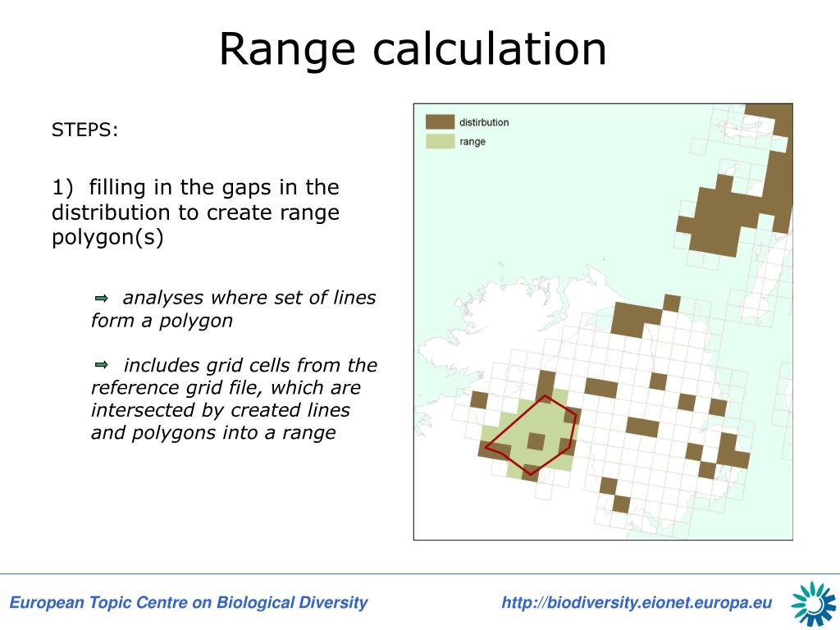Click 'European Topic Centre on Biological Diversity' text
This screenshot has height=630, width=840.
click(x=189, y=603)
